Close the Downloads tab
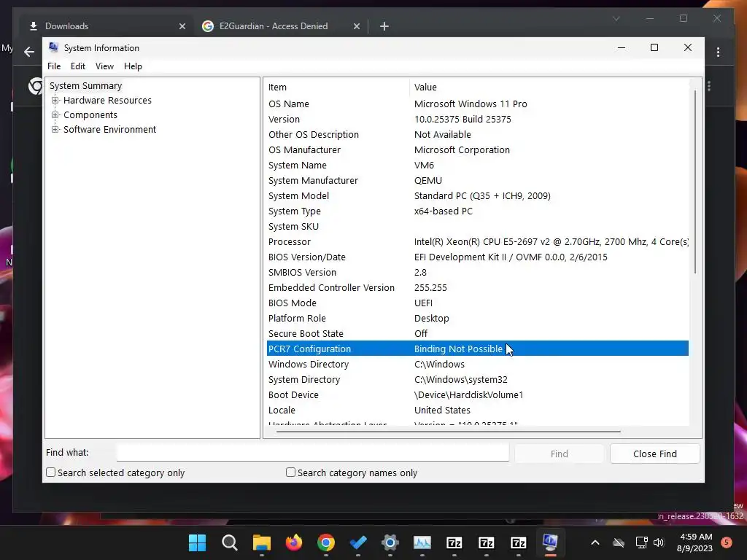 pyautogui.click(x=182, y=26)
